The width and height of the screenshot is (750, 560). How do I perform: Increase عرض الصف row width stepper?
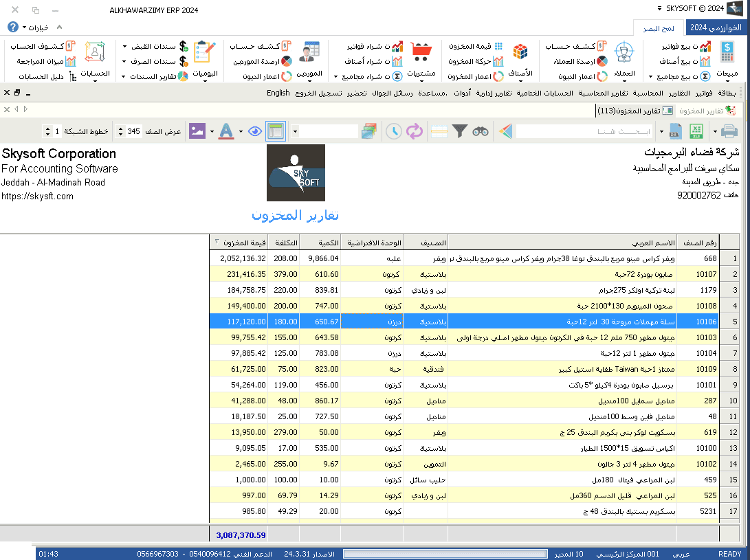120,128
